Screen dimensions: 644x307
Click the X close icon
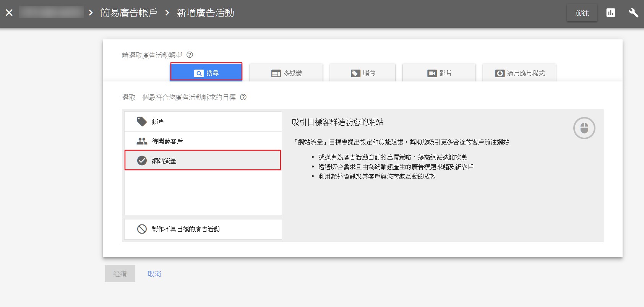pyautogui.click(x=9, y=13)
